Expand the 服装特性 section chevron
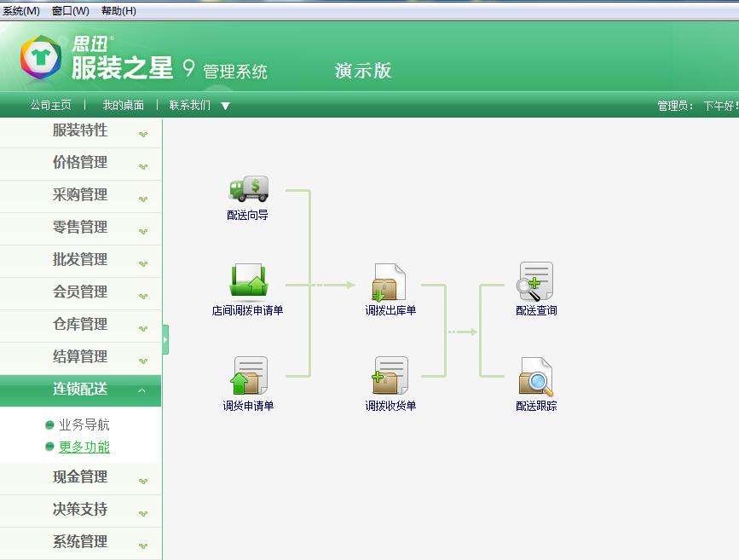This screenshot has width=739, height=560. [143, 135]
